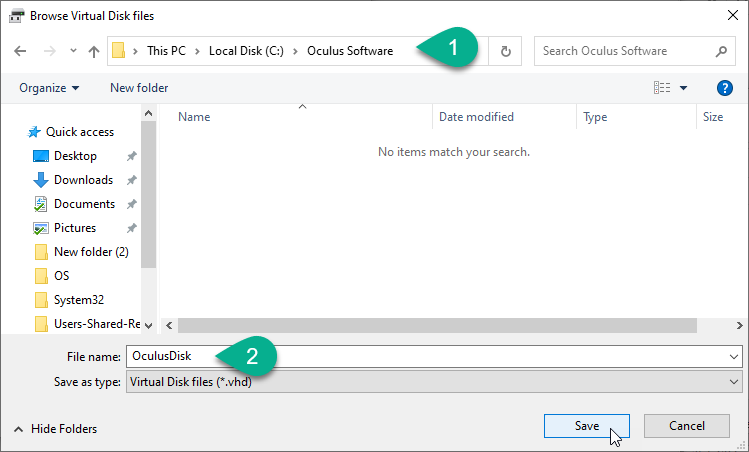Screen dimensions: 749x452
Task: Open the Recent locations dropdown arrow
Action: [73, 51]
